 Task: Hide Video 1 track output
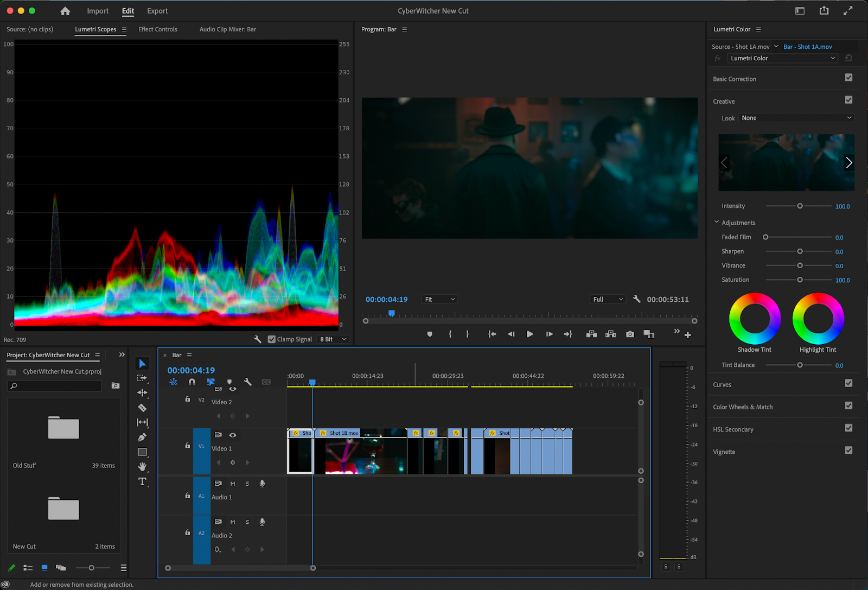point(233,435)
